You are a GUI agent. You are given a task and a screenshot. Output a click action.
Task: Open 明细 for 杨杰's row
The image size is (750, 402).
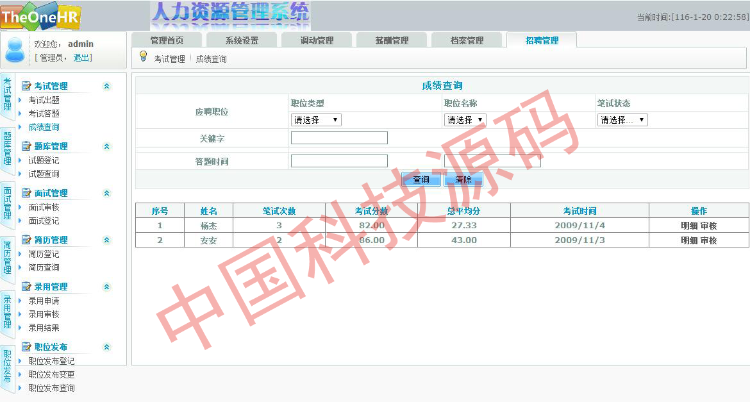(689, 226)
